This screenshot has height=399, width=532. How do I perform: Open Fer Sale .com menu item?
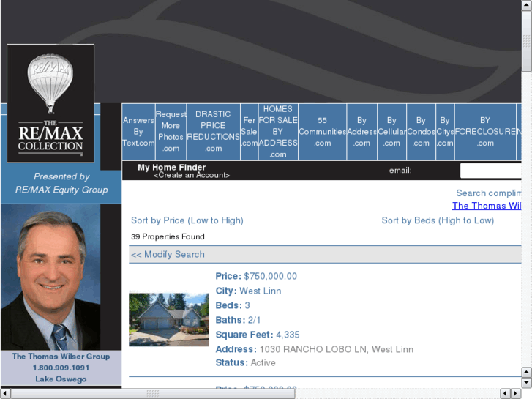point(249,132)
